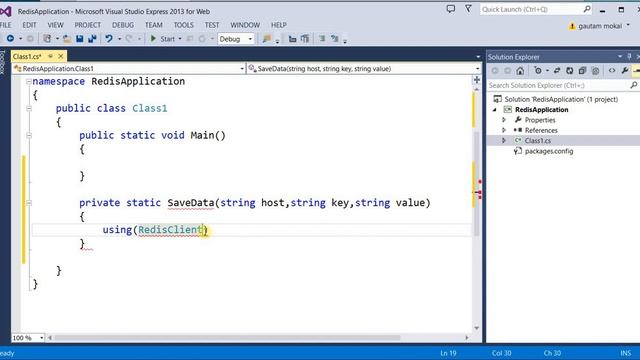Click the notifications funnel icon
The image size is (640, 360).
[468, 9]
